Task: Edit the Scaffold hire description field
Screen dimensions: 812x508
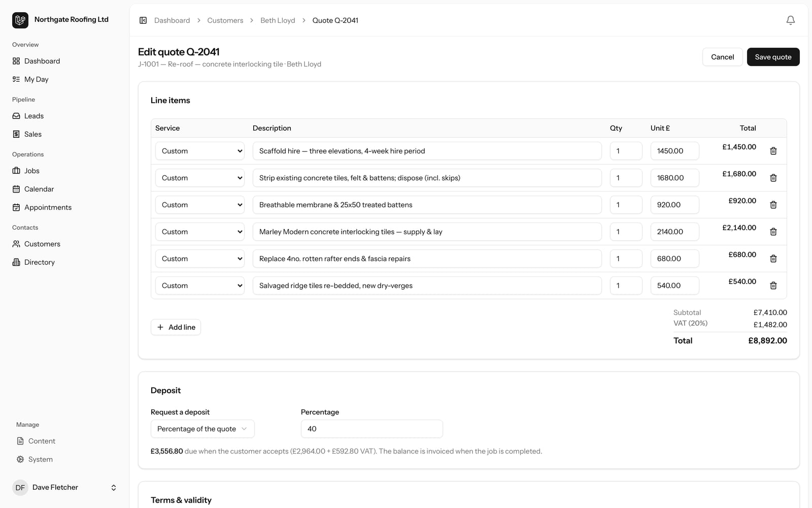Action: 427,151
